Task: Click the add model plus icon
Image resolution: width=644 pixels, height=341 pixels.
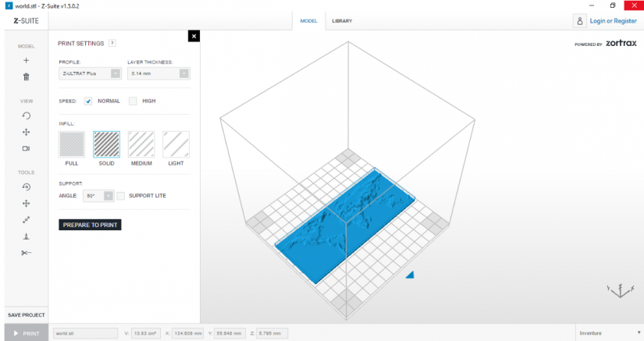Action: [x=27, y=60]
